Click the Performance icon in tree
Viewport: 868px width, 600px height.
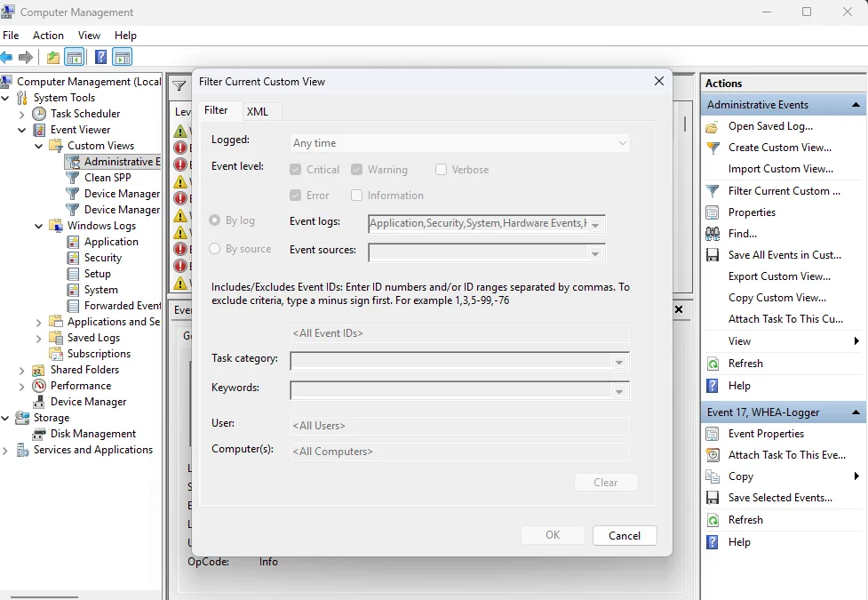coord(39,386)
